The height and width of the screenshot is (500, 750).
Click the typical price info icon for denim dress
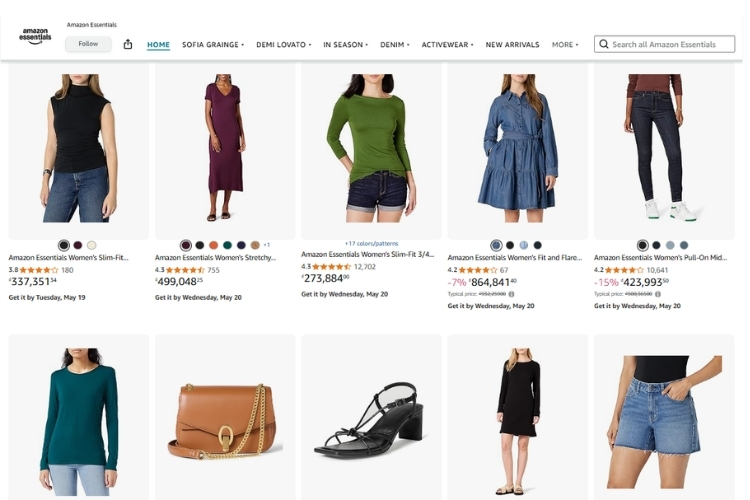(x=511, y=294)
